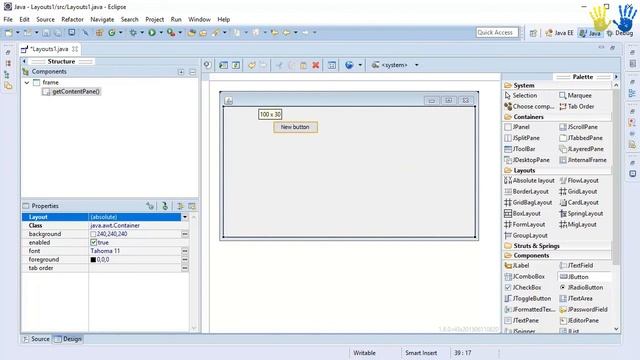
Task: Choose the JToolBar container
Action: point(520,149)
